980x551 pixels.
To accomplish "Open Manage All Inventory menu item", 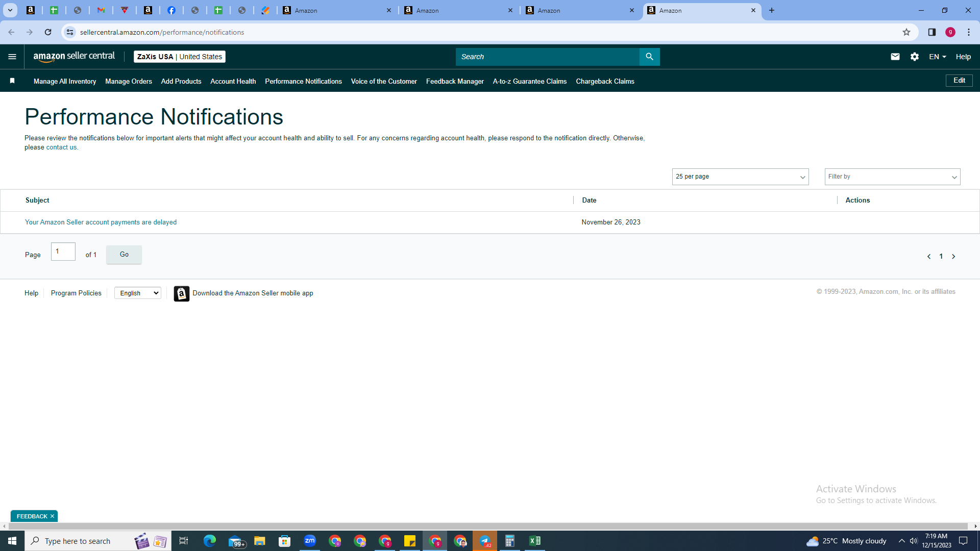I will [65, 81].
